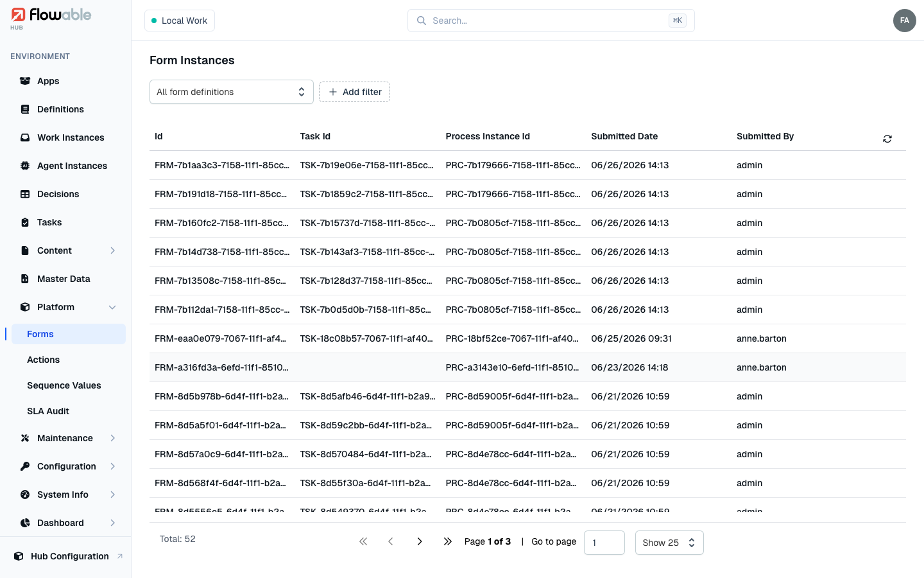This screenshot has width=924, height=578.
Task: Click the Content file icon
Action: (25, 250)
